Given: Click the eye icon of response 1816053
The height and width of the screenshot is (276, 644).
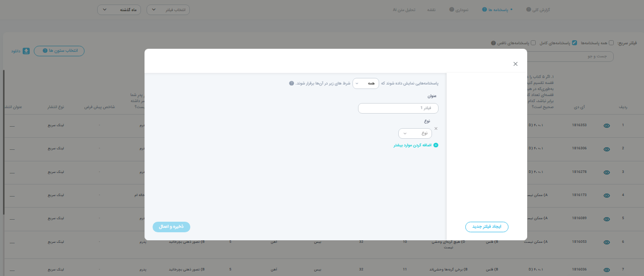Looking at the screenshot, I should (607, 242).
